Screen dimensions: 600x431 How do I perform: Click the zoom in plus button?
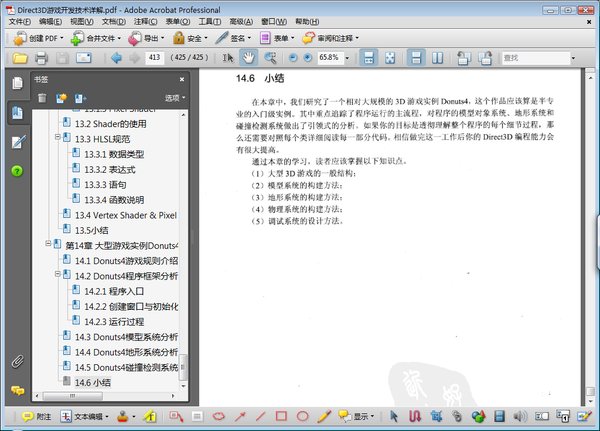pos(305,58)
